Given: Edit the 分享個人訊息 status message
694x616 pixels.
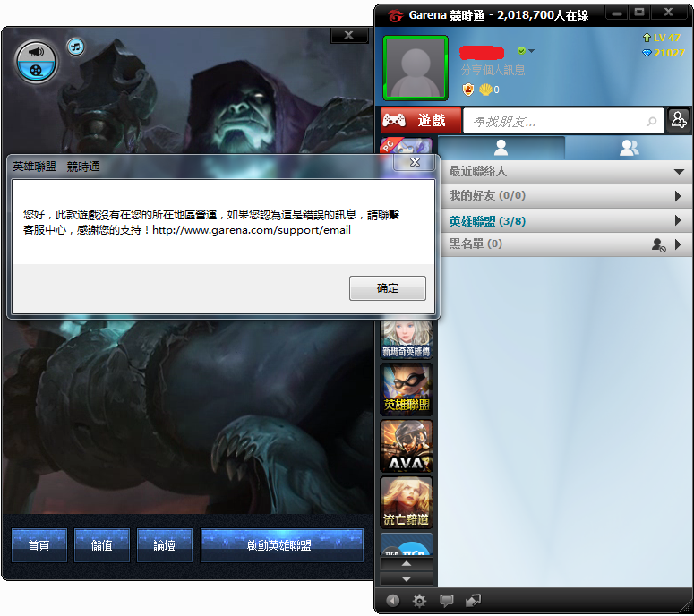Looking at the screenshot, I should click(x=493, y=70).
